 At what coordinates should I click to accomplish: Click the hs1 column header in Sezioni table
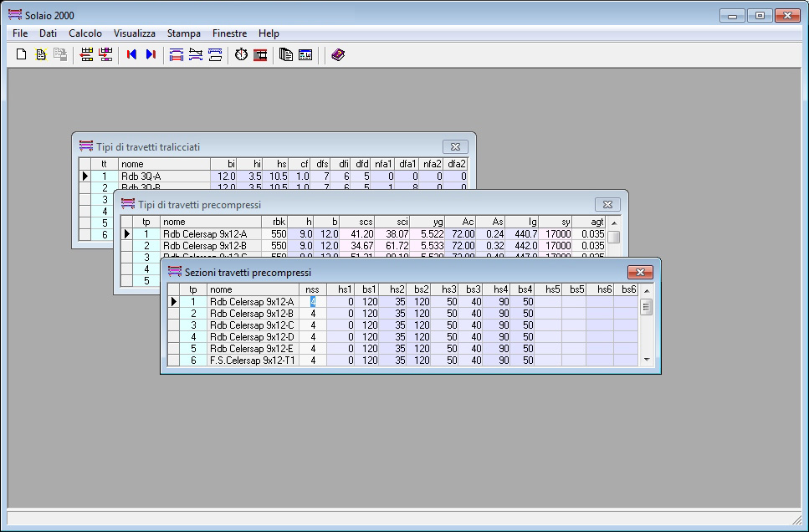[340, 289]
